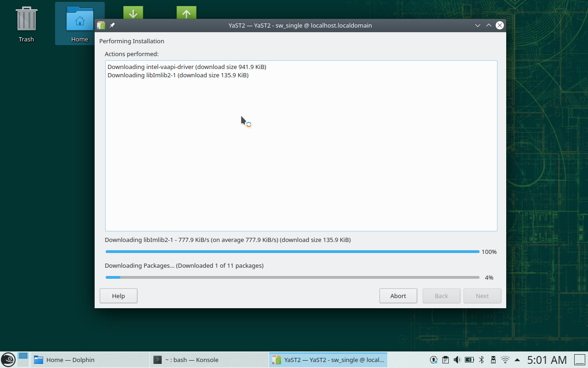Viewport: 588px width, 368px height.
Task: Click the battery status tray icon
Action: [x=469, y=360]
